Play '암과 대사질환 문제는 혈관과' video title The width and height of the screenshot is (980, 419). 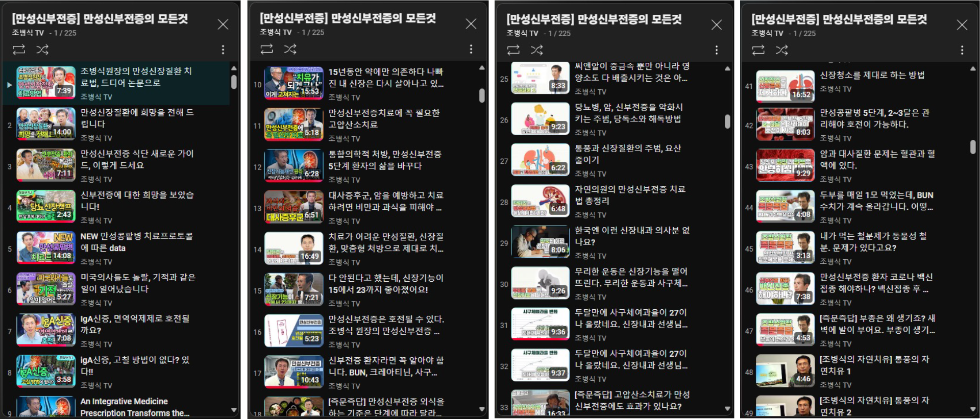click(877, 159)
